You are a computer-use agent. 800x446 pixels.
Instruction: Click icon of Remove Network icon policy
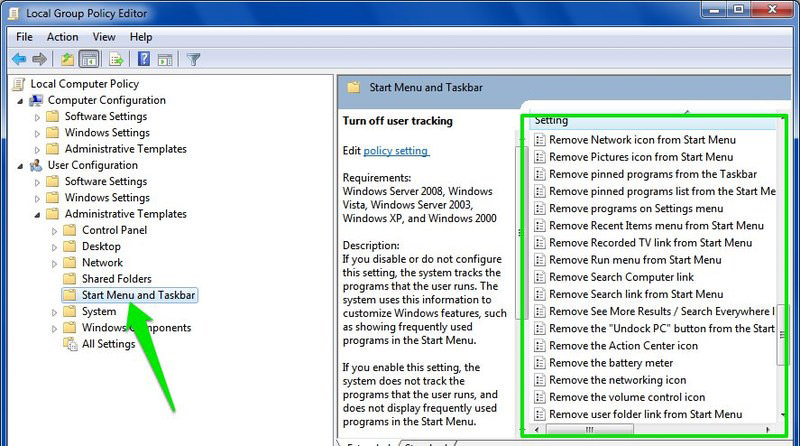tap(539, 140)
